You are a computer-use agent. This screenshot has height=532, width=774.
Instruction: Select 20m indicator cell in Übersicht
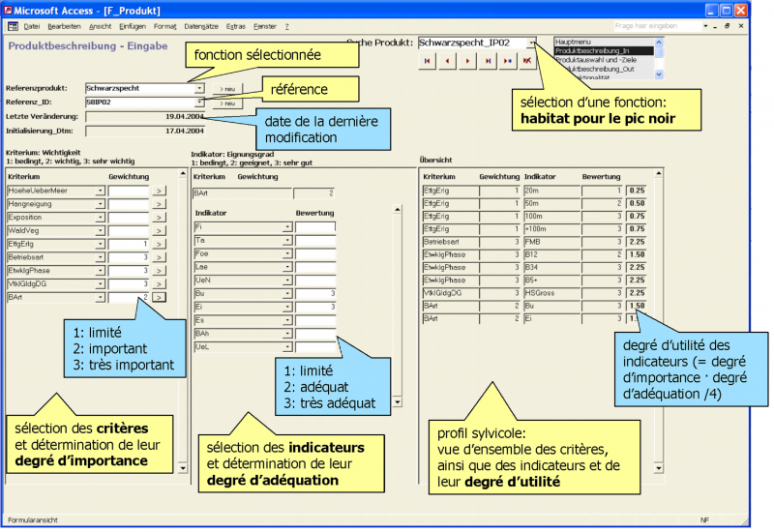(x=552, y=191)
